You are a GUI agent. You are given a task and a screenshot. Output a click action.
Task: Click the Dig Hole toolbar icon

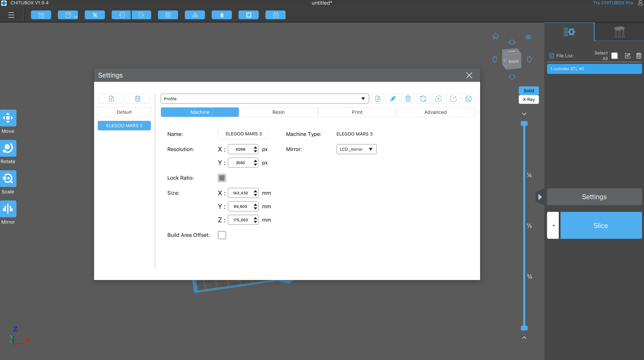tap(248, 15)
